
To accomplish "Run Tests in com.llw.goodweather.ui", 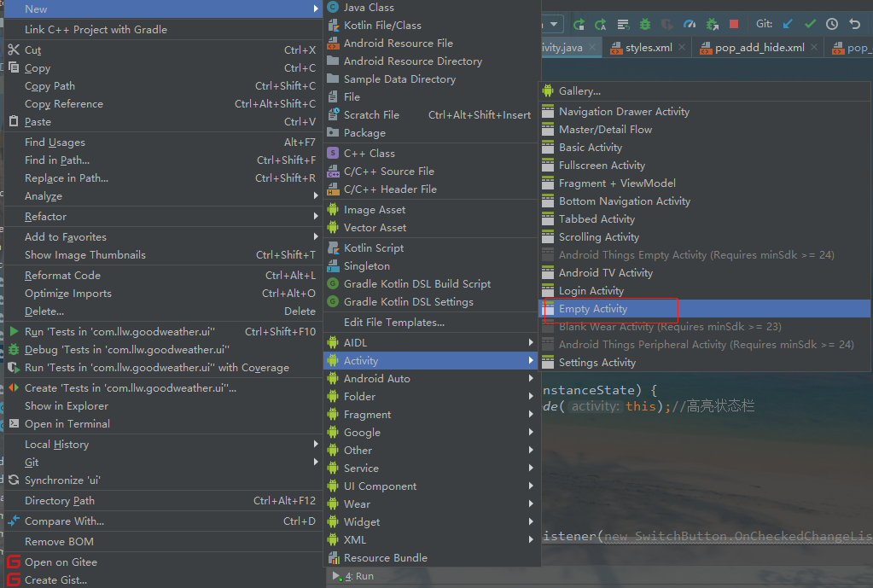I will [163, 332].
